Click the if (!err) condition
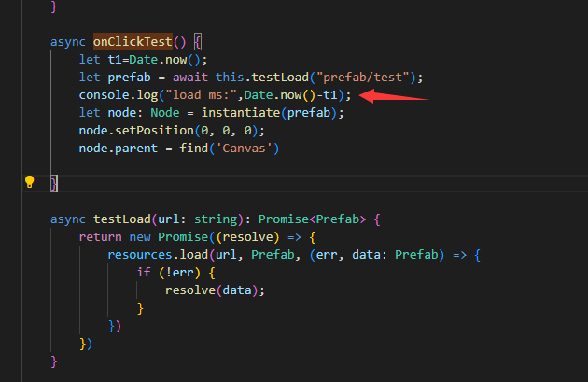This screenshot has width=588, height=382. 168,273
